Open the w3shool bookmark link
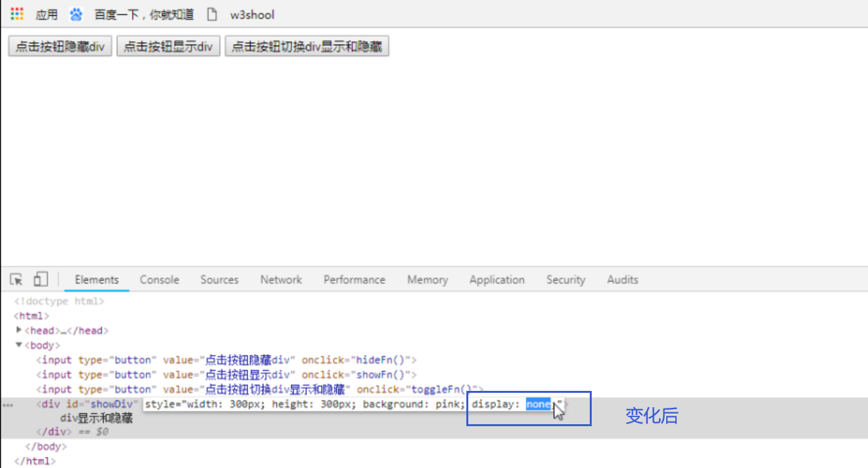 pyautogui.click(x=251, y=14)
